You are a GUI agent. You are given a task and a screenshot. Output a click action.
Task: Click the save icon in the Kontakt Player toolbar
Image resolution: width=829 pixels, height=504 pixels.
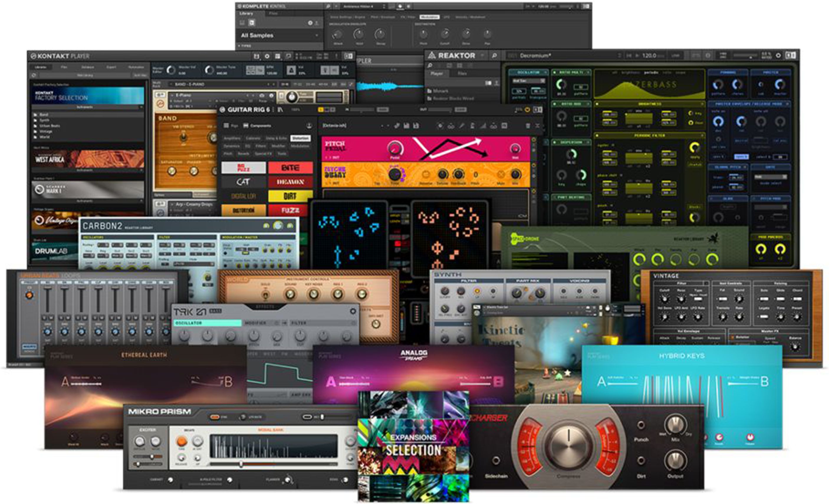(257, 56)
